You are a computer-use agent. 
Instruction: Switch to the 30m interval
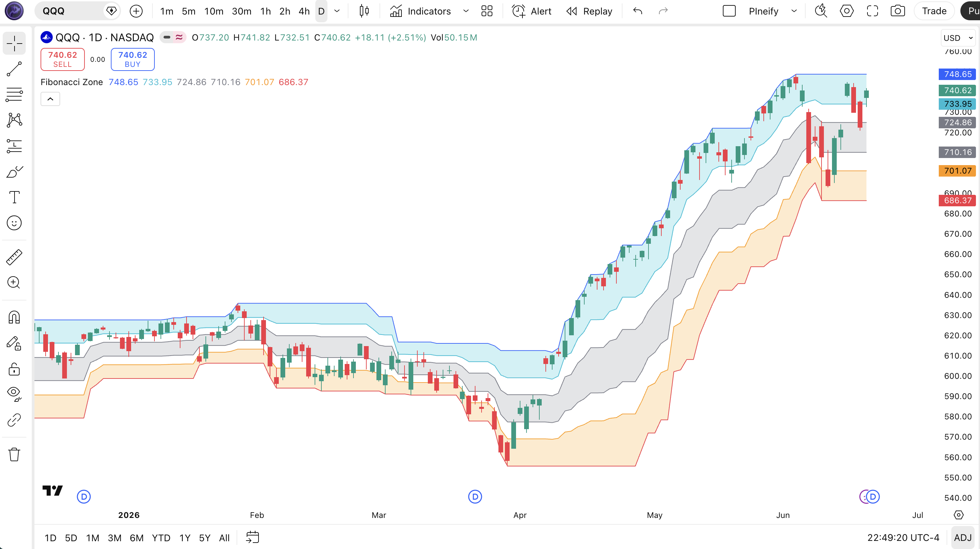pyautogui.click(x=242, y=11)
